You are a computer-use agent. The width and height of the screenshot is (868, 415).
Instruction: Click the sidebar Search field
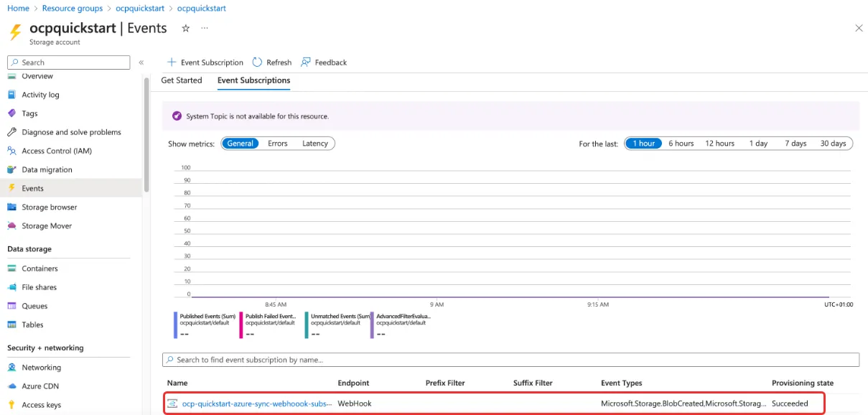pyautogui.click(x=69, y=62)
